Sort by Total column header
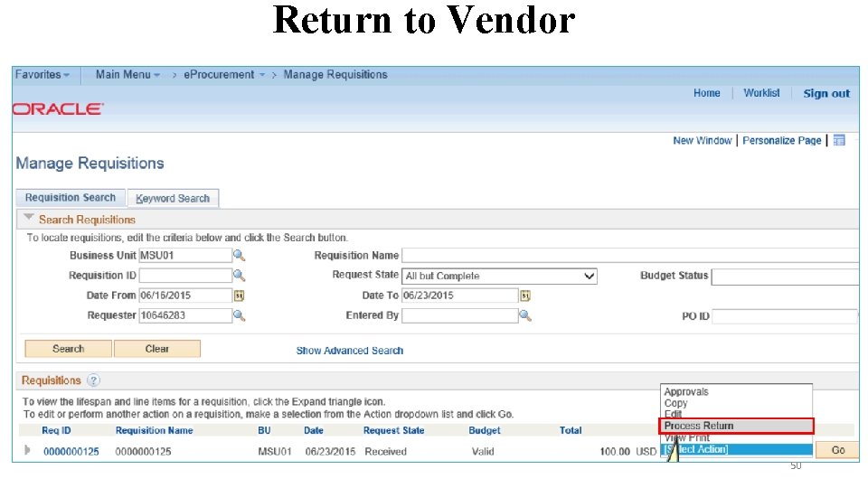This screenshot has width=868, height=488. (571, 430)
